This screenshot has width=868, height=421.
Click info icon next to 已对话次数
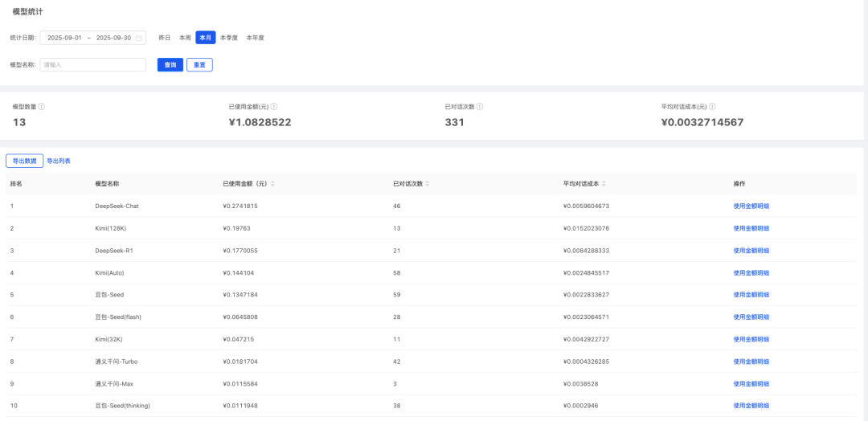pyautogui.click(x=480, y=106)
